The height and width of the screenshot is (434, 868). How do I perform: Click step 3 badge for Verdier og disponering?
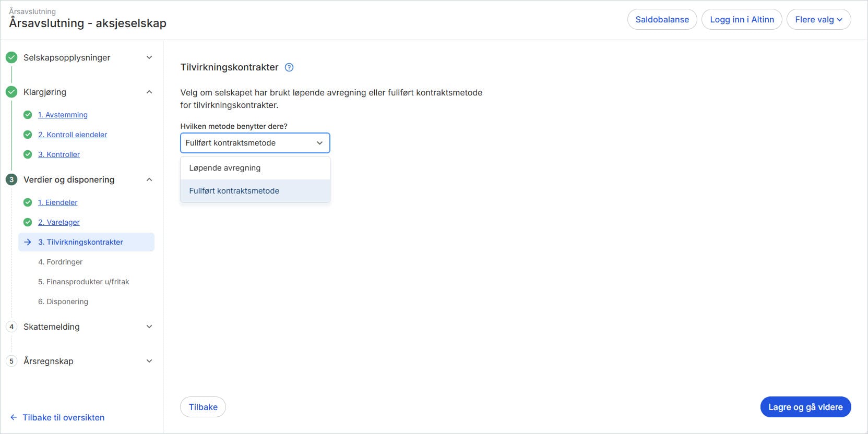tap(11, 179)
